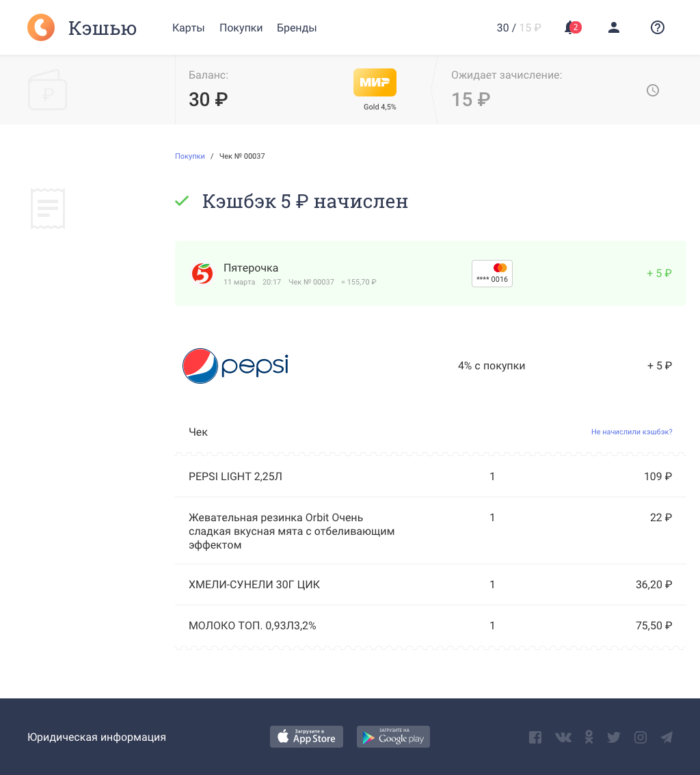The height and width of the screenshot is (775, 700).
Task: Go to the Карты menu item
Action: pos(188,27)
